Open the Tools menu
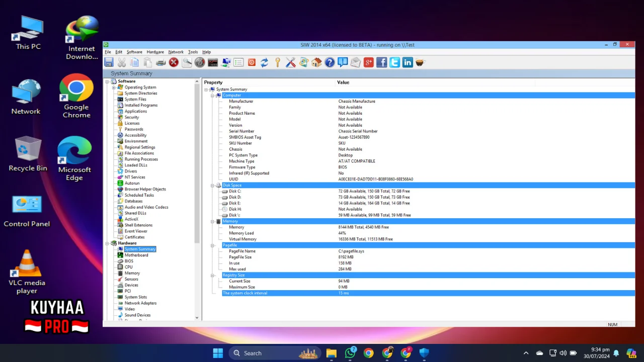644x362 pixels. (x=193, y=52)
